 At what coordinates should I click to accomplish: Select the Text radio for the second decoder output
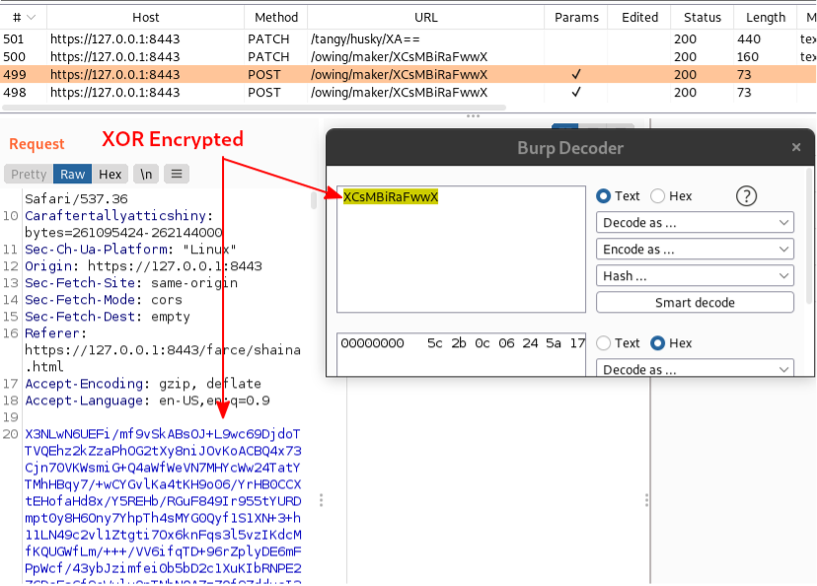click(604, 343)
